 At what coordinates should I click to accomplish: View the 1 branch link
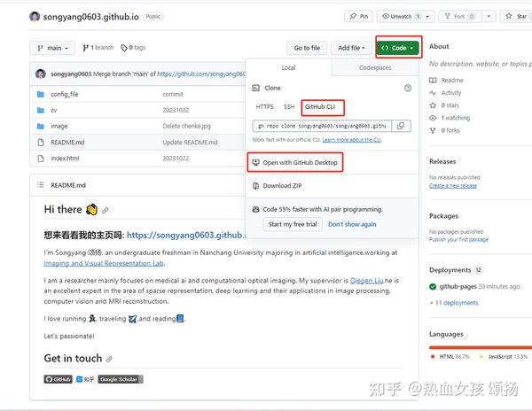tap(98, 48)
